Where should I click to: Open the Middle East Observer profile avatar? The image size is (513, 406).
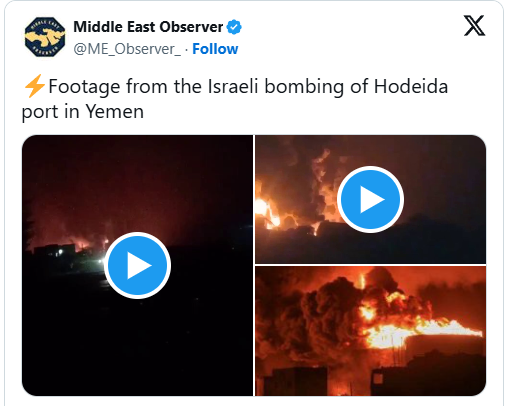tap(45, 37)
